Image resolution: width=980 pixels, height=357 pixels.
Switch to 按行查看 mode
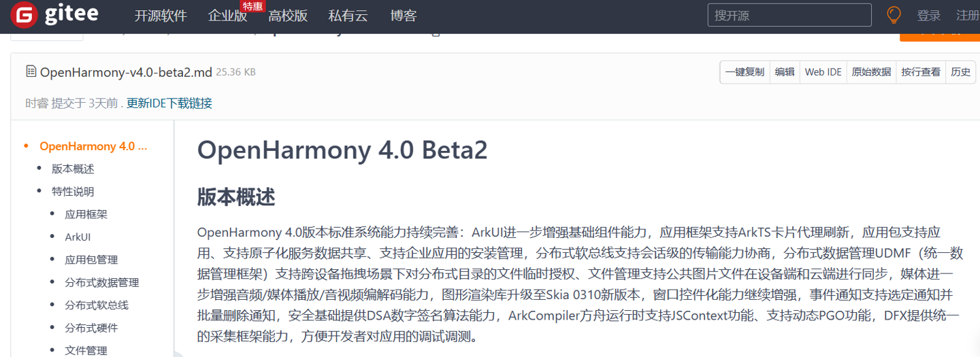921,72
